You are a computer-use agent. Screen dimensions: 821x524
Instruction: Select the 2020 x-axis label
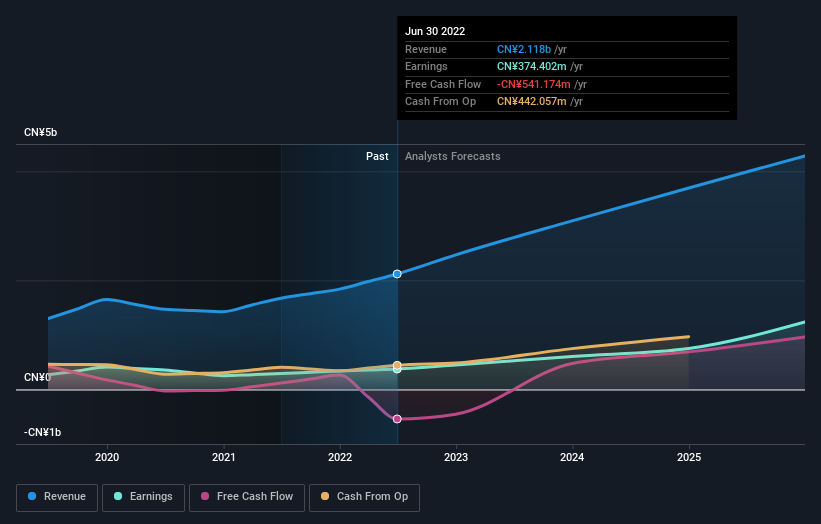click(107, 457)
